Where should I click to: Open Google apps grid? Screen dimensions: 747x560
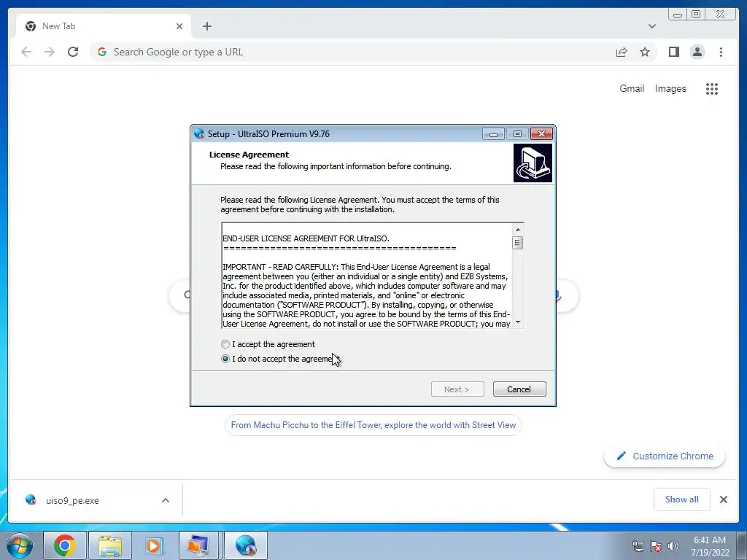[712, 88]
